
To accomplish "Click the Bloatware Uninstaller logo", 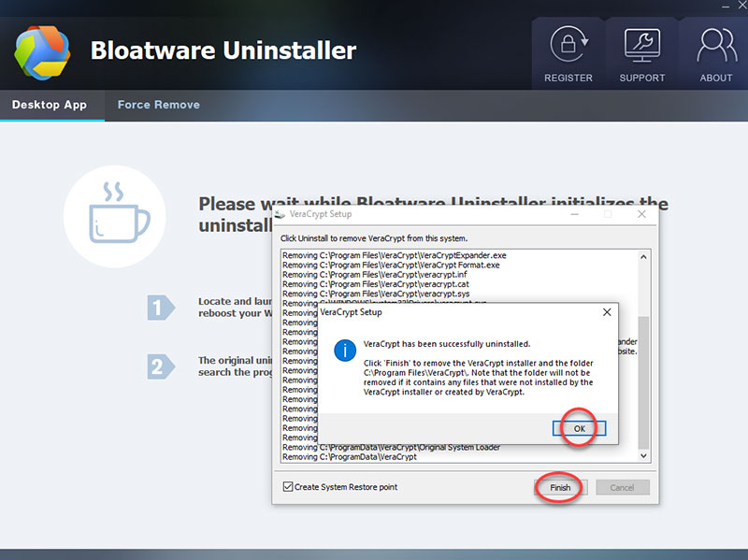I will tap(42, 53).
